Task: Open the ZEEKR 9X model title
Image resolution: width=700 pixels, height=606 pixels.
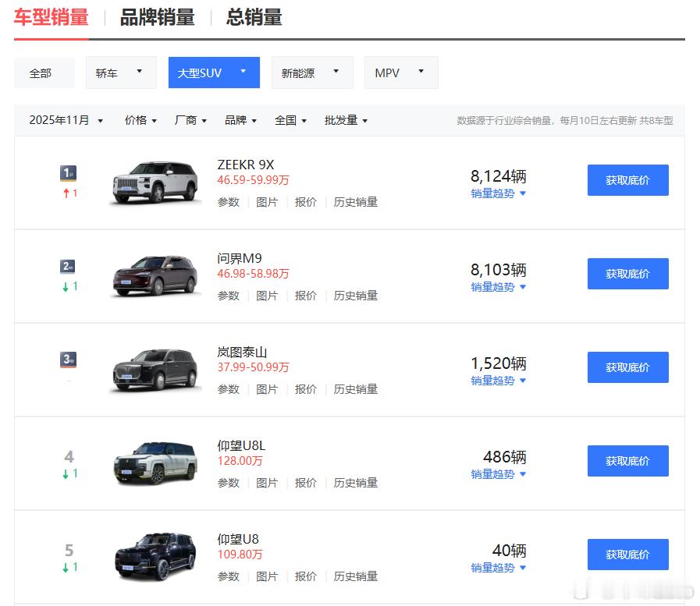Action: (246, 165)
